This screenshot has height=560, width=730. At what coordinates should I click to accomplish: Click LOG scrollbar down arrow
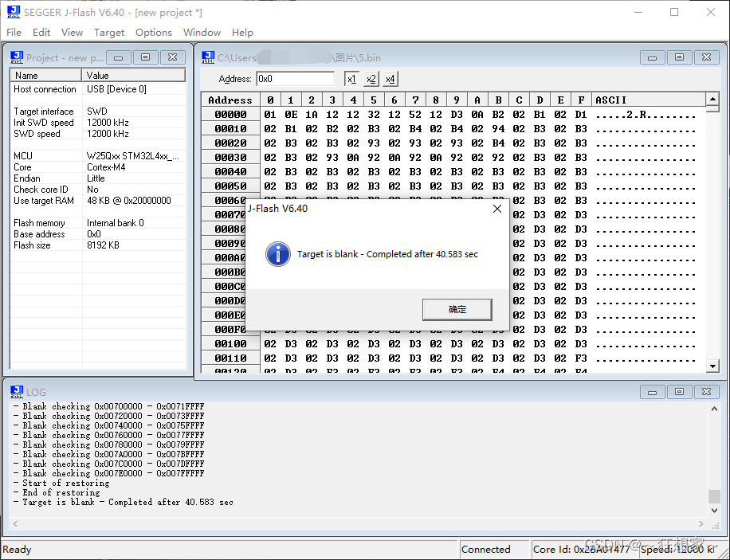(x=714, y=511)
